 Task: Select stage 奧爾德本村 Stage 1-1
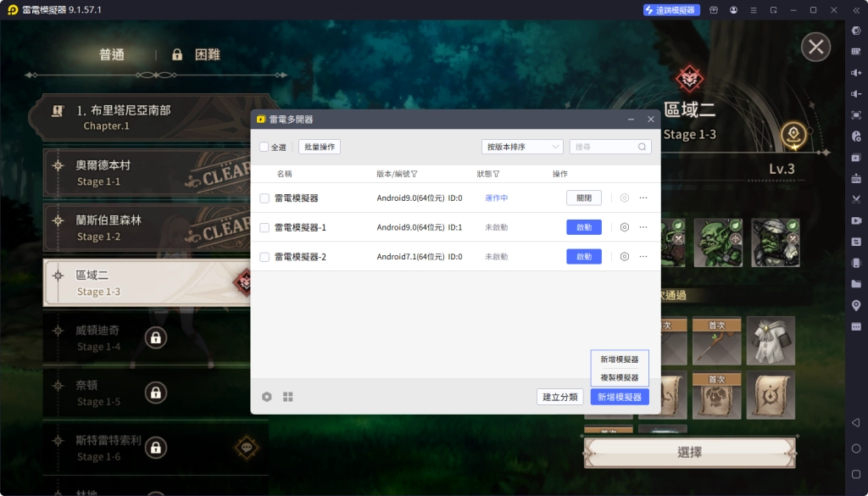(x=147, y=173)
